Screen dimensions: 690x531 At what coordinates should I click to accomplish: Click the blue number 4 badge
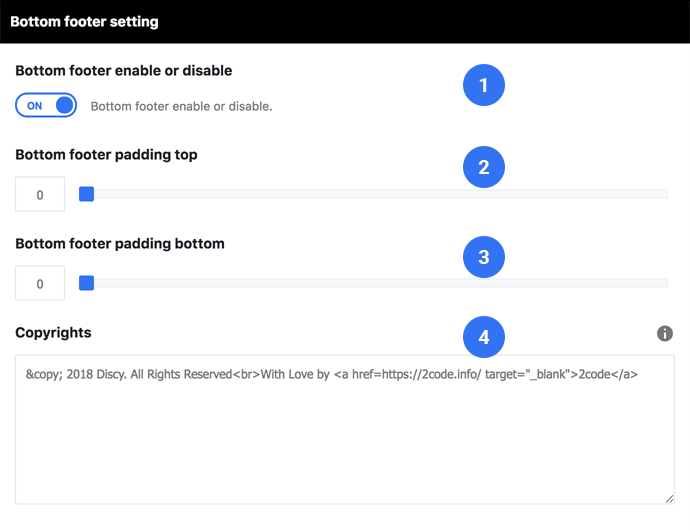click(484, 337)
